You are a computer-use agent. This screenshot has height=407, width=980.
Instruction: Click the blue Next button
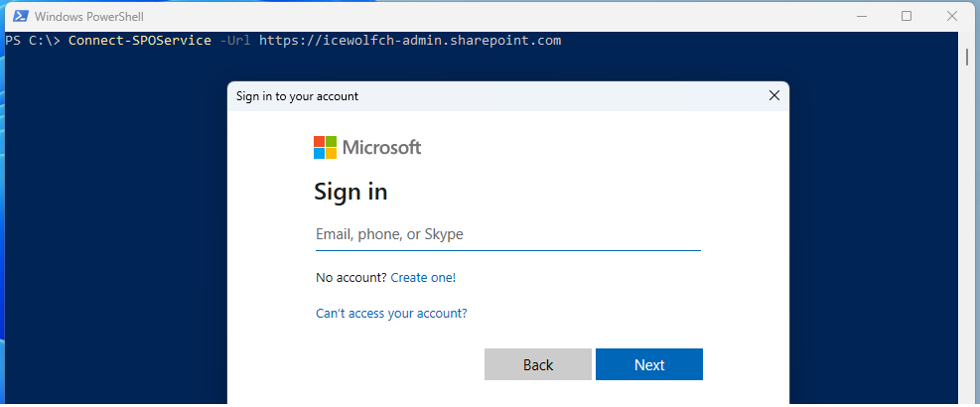[x=649, y=364]
